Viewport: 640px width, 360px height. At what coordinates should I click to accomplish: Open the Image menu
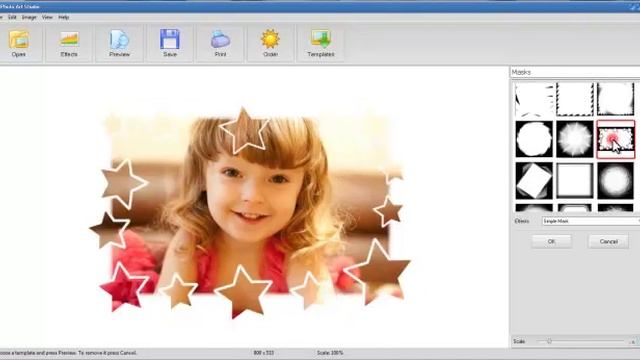coord(29,18)
